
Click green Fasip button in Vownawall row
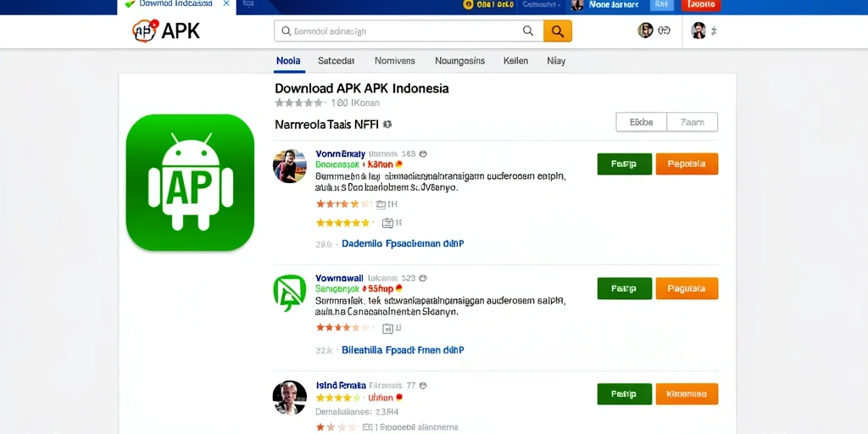tap(625, 288)
